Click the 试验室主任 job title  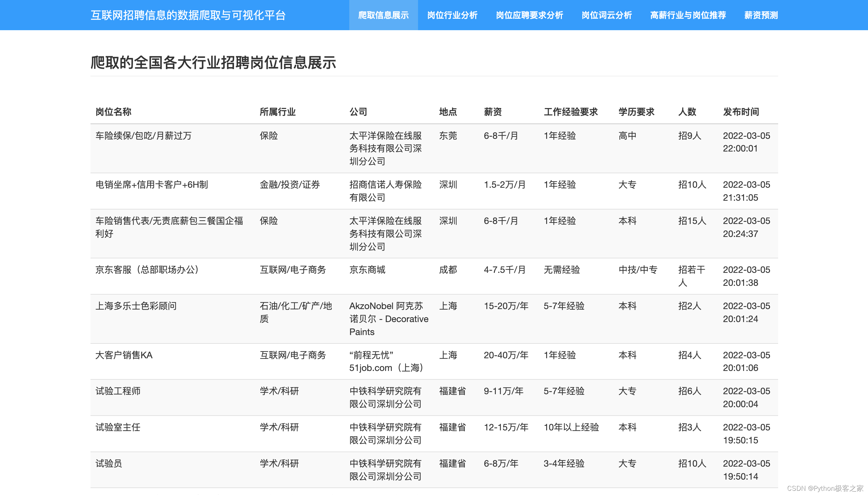point(118,427)
